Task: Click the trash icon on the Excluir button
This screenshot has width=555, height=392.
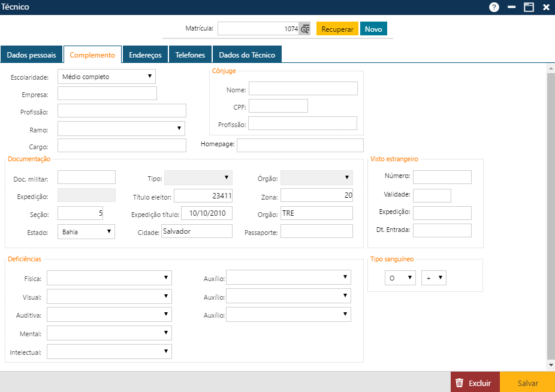Action: coord(460,382)
